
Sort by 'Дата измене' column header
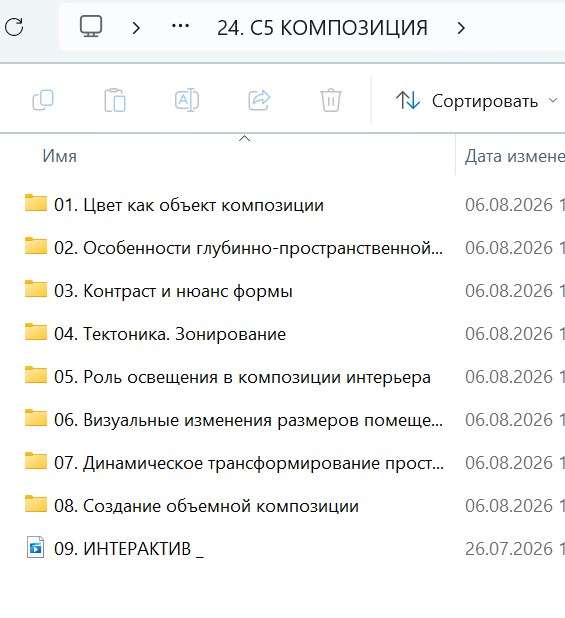pos(515,156)
